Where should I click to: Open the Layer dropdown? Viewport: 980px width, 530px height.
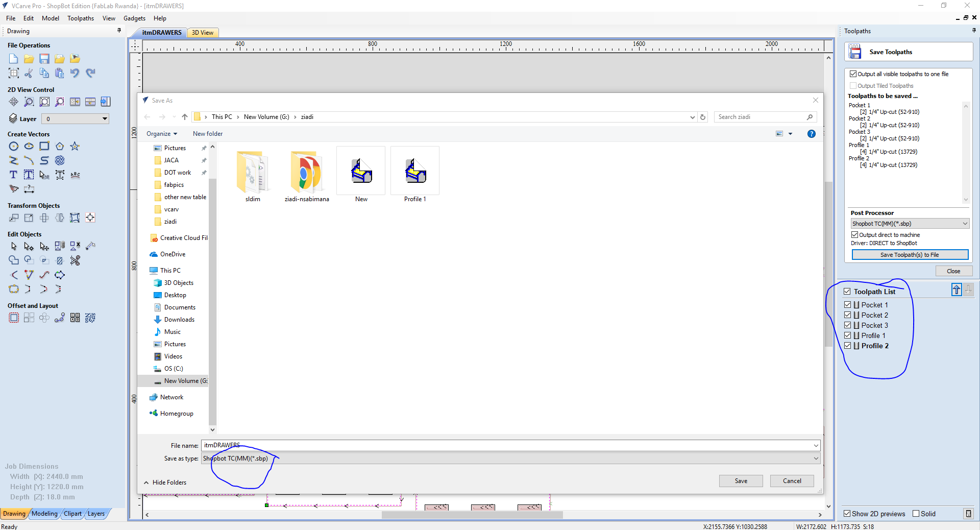(x=75, y=119)
